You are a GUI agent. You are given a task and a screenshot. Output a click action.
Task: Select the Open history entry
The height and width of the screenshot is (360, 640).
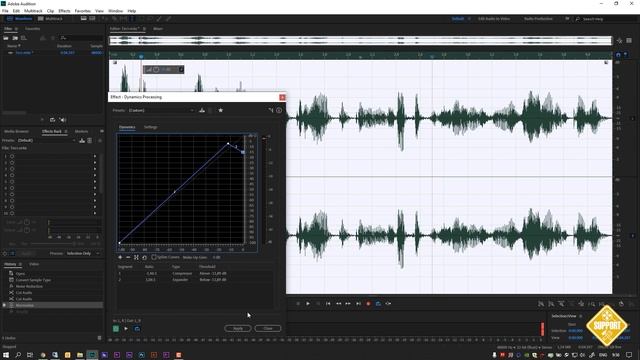tap(20, 274)
